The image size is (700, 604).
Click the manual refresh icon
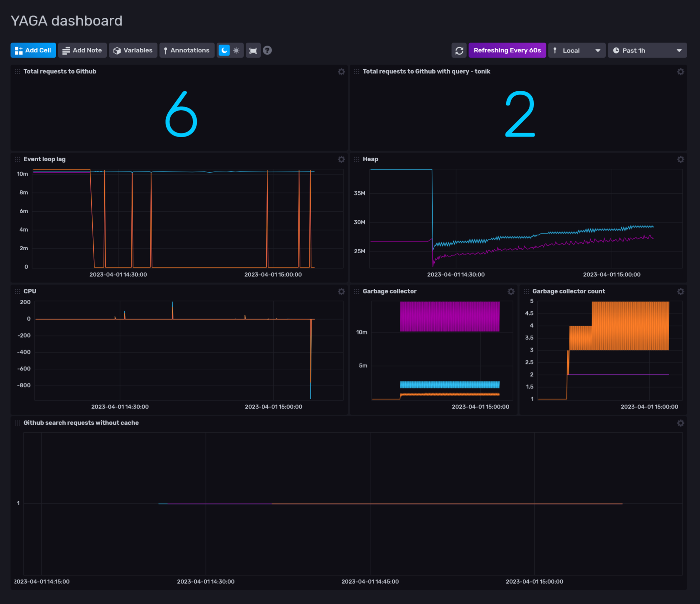pos(459,50)
